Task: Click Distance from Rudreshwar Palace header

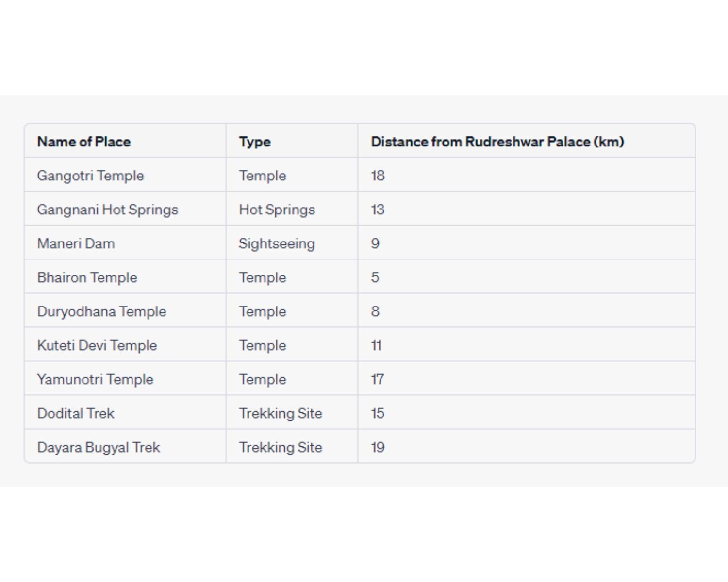Action: 497,142
